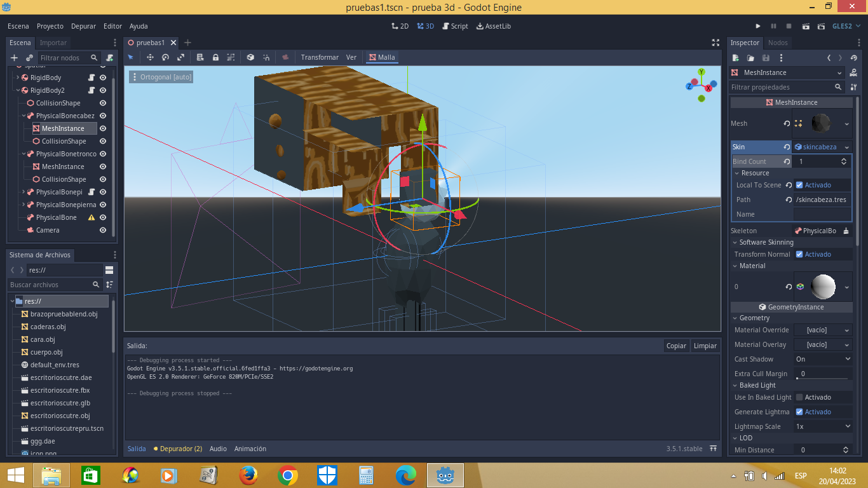Disable Local To Scene checkbox
This screenshot has height=488, width=868.
[799, 185]
